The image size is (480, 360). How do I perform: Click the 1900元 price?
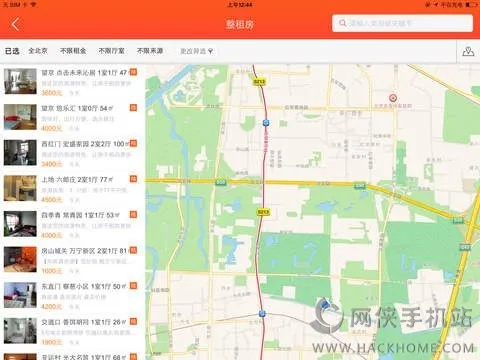tap(52, 342)
